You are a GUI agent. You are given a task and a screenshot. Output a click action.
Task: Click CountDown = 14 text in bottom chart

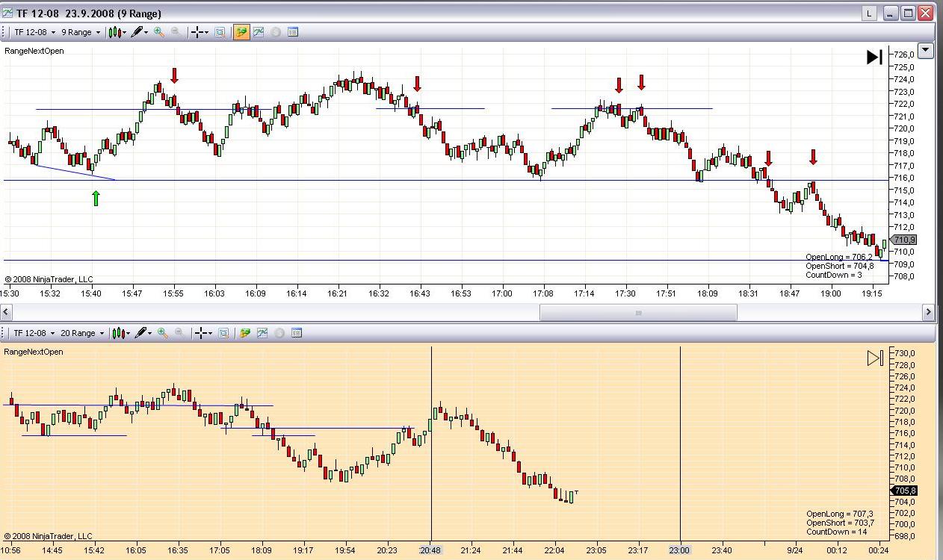[837, 532]
